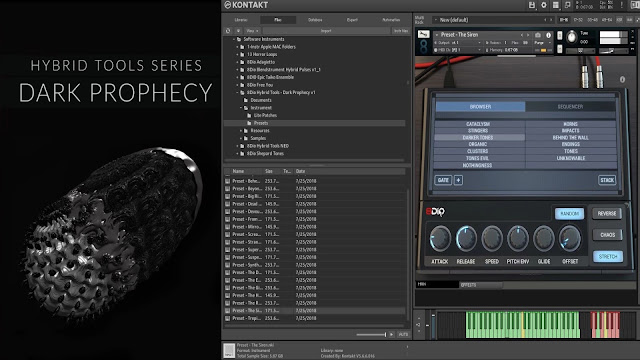Expand the Resources folder in tree
This screenshot has width=640, height=360.
click(x=241, y=131)
